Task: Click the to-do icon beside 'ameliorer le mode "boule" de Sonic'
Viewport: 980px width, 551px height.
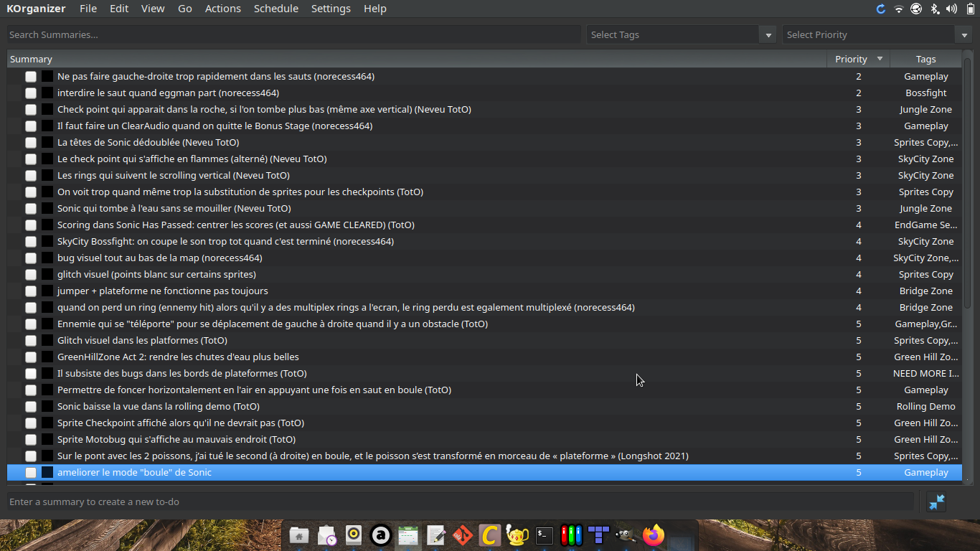Action: (x=47, y=472)
